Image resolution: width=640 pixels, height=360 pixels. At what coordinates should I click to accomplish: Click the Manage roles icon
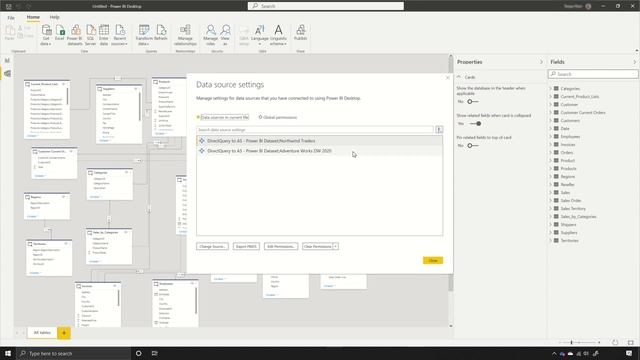[x=211, y=35]
